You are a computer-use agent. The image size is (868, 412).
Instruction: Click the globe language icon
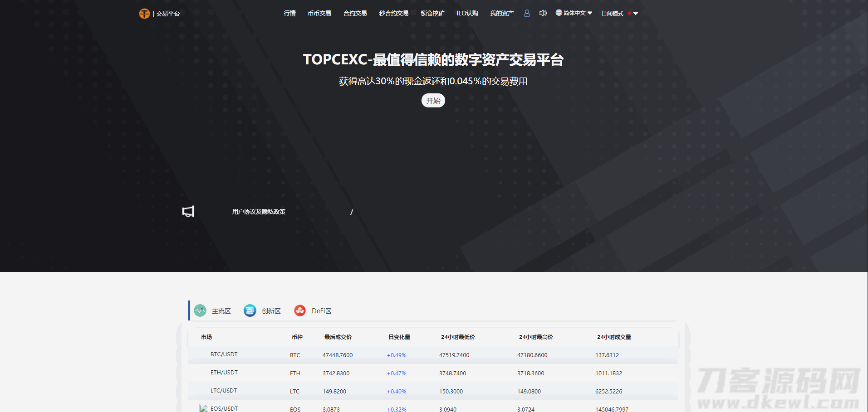pos(559,13)
